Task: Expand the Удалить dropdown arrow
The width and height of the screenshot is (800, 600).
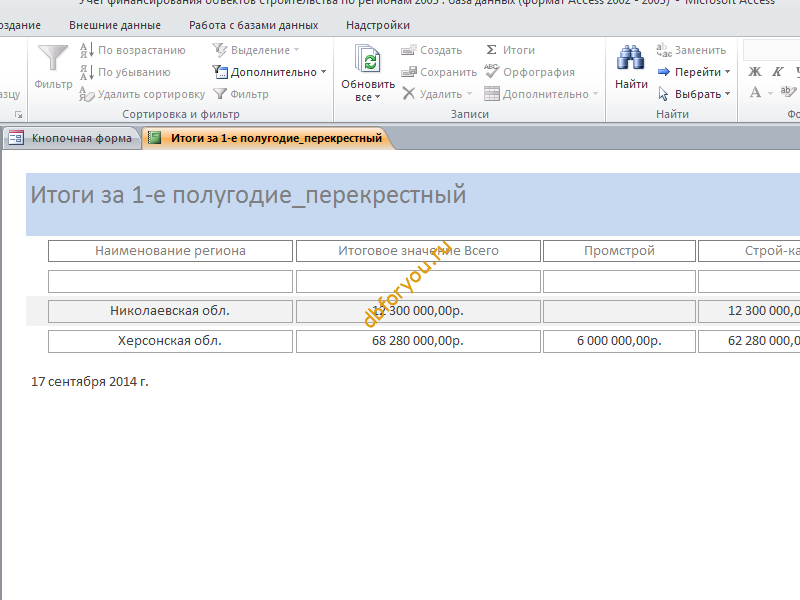Action: [469, 94]
